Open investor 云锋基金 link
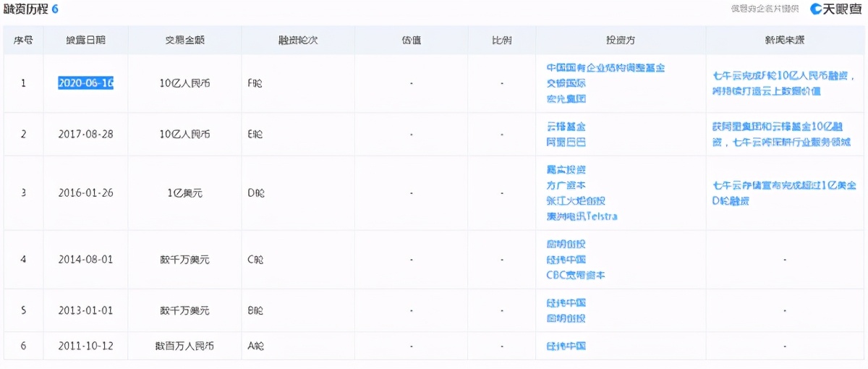 tap(566, 127)
